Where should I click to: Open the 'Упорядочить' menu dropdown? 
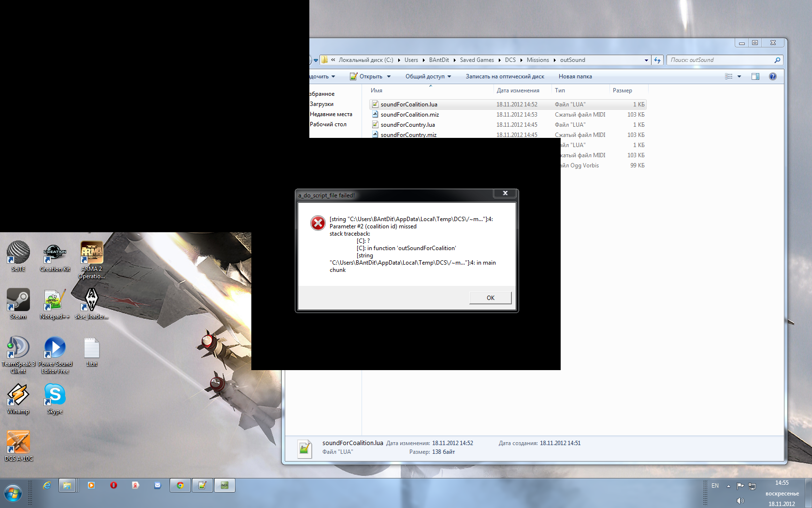coord(322,76)
